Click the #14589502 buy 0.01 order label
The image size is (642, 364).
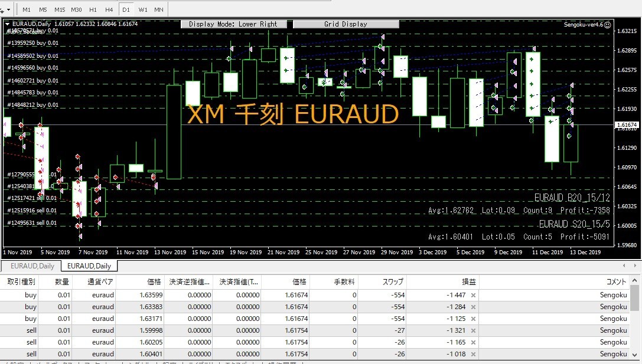(x=32, y=55)
